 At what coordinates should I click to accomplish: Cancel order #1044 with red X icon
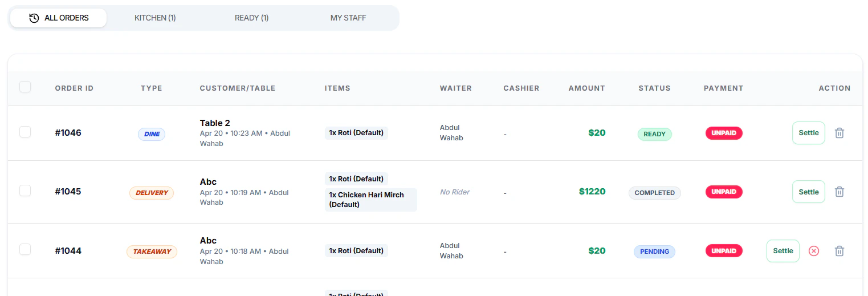tap(814, 251)
